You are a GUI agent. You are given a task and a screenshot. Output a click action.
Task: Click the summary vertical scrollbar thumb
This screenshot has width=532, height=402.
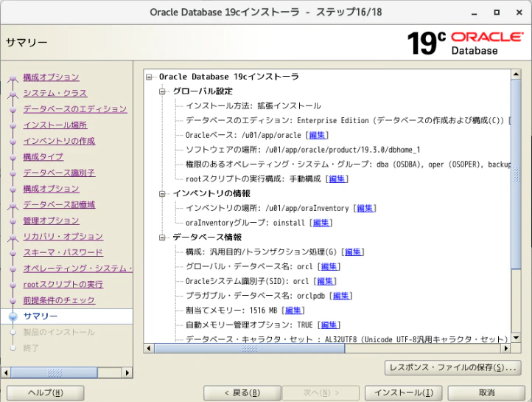pos(516,175)
